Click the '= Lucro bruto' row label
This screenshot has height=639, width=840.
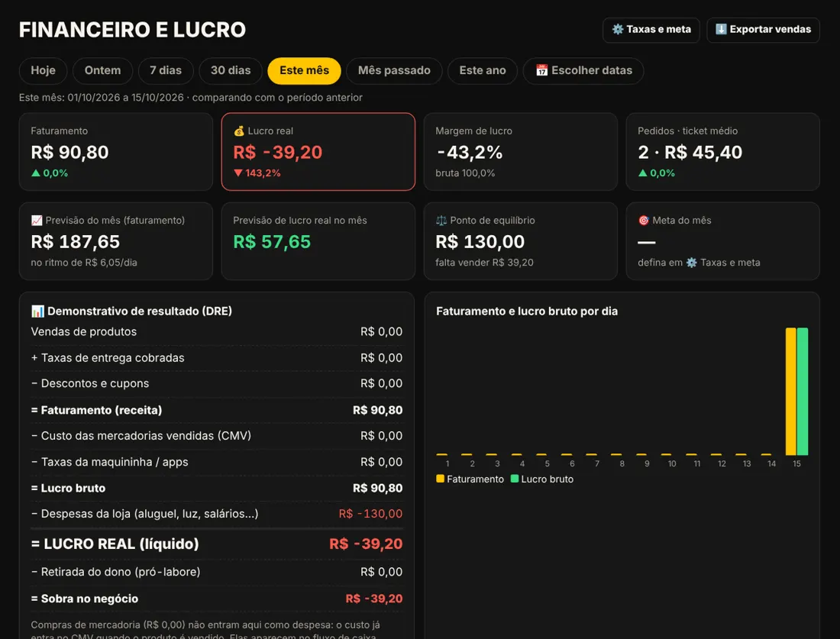pos(68,488)
